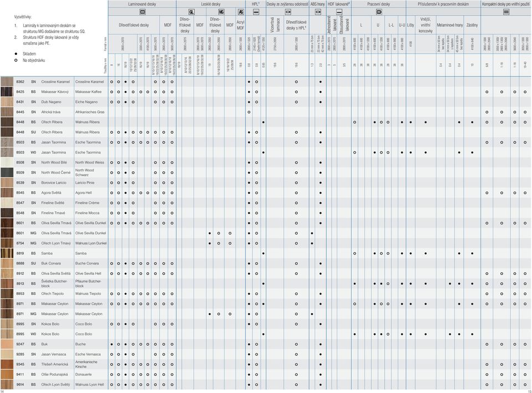
Task: Select the 8425 Makassar Kávový decor swatch
Action: 7,92
